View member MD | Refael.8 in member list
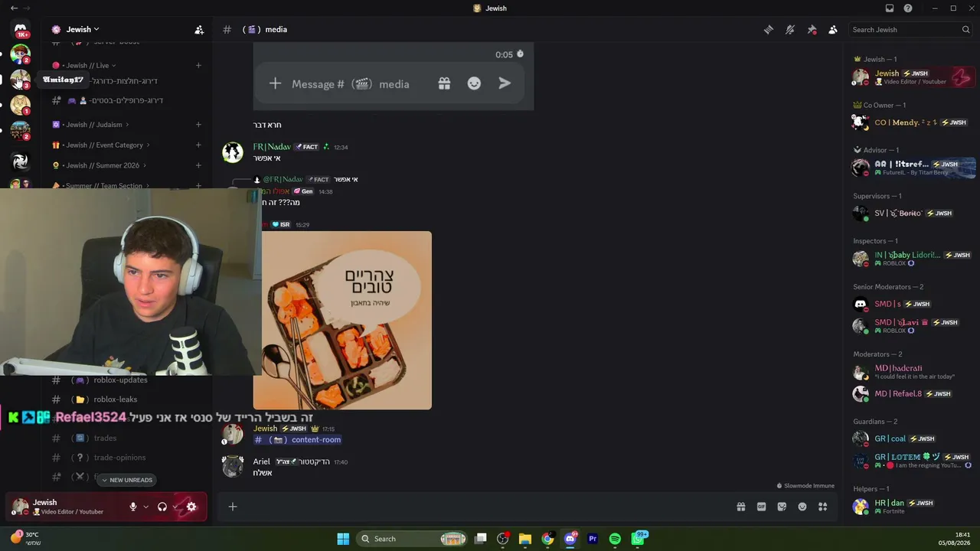The width and height of the screenshot is (980, 551). pos(912,394)
